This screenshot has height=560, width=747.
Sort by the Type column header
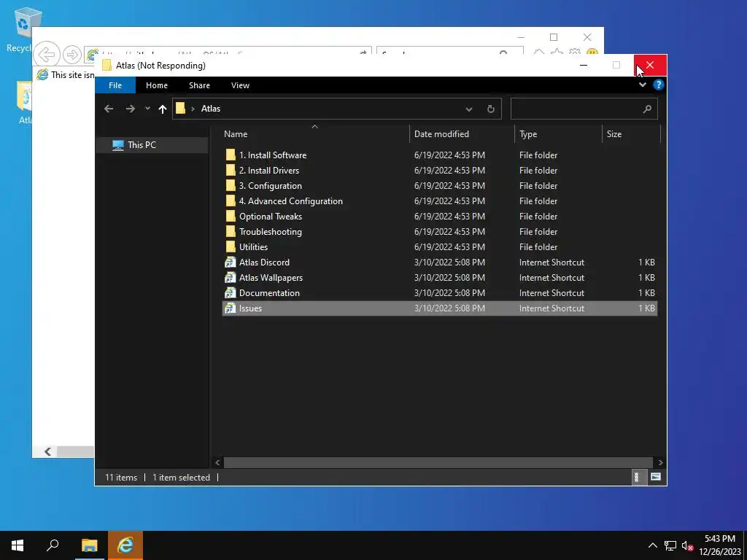528,134
